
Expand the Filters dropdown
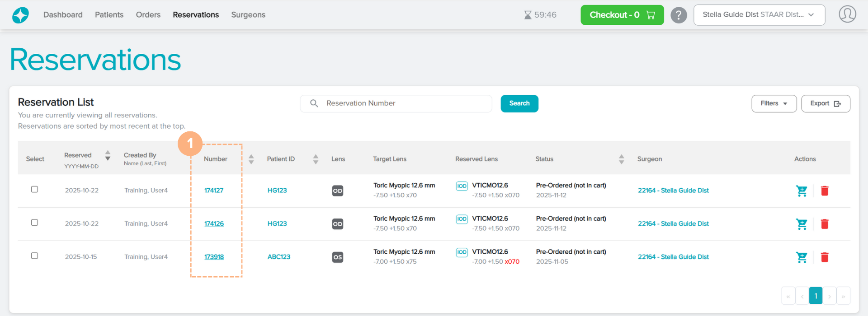(x=774, y=103)
